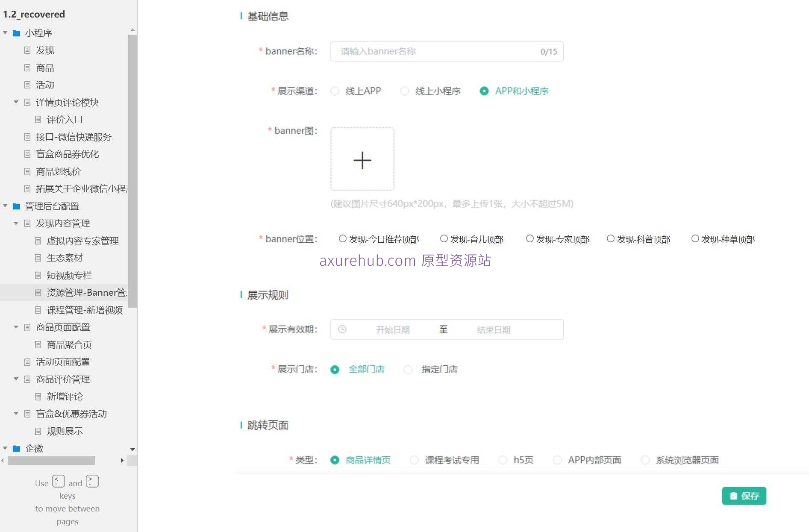
Task: Click the 企微 folder icon
Action: pos(16,448)
